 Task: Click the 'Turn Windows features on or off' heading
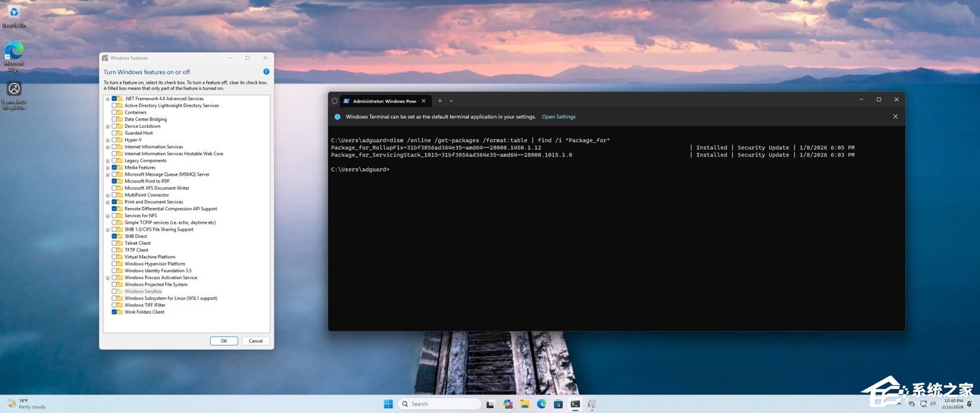click(147, 71)
